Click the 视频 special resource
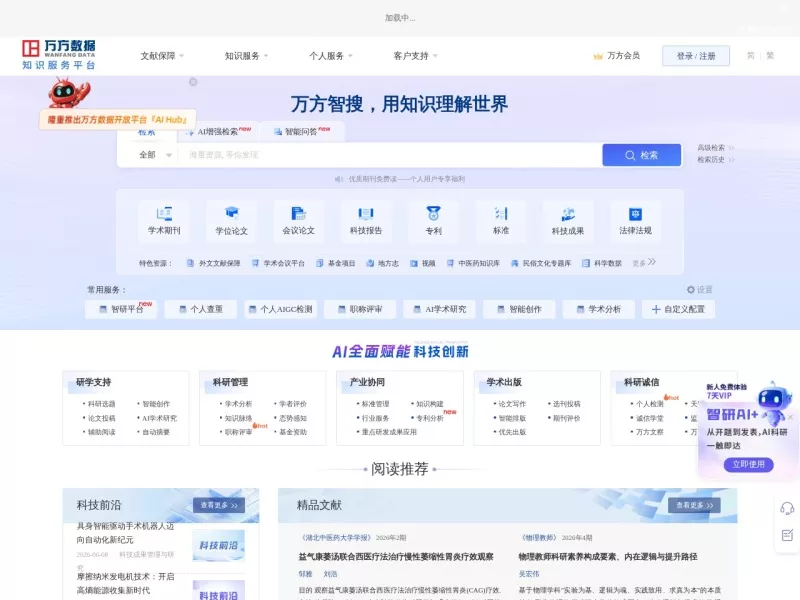The width and height of the screenshot is (800, 600). pyautogui.click(x=423, y=263)
